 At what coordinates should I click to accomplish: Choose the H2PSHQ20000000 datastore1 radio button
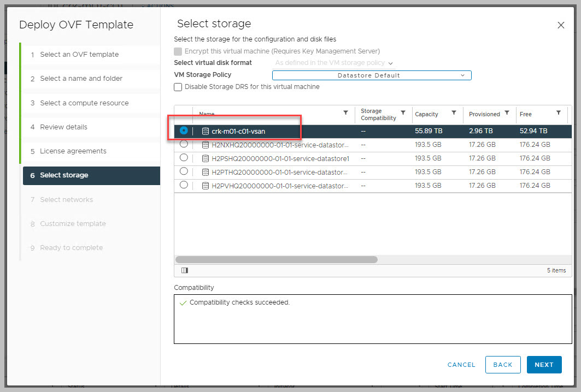point(184,158)
